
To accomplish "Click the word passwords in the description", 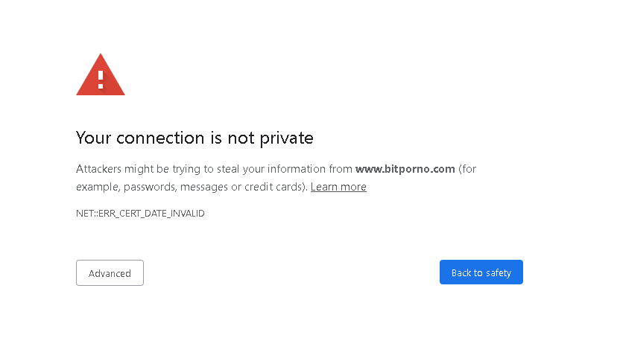I will click(x=150, y=187).
